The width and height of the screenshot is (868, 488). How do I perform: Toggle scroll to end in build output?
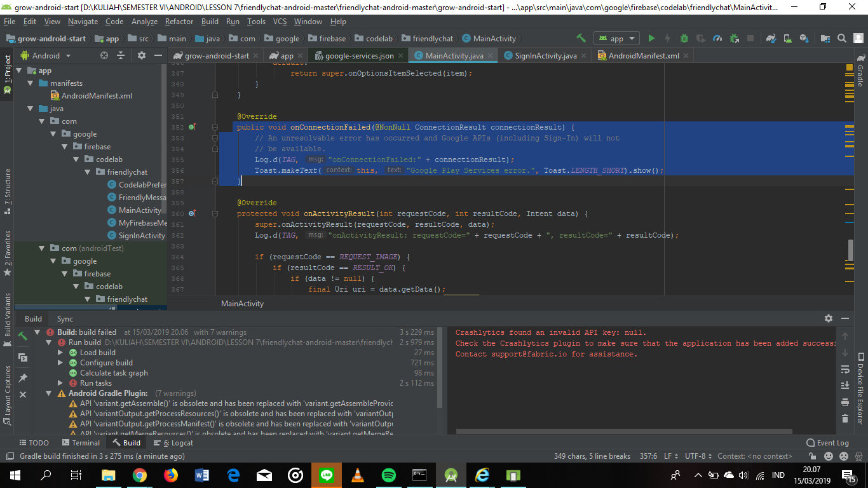(x=845, y=386)
